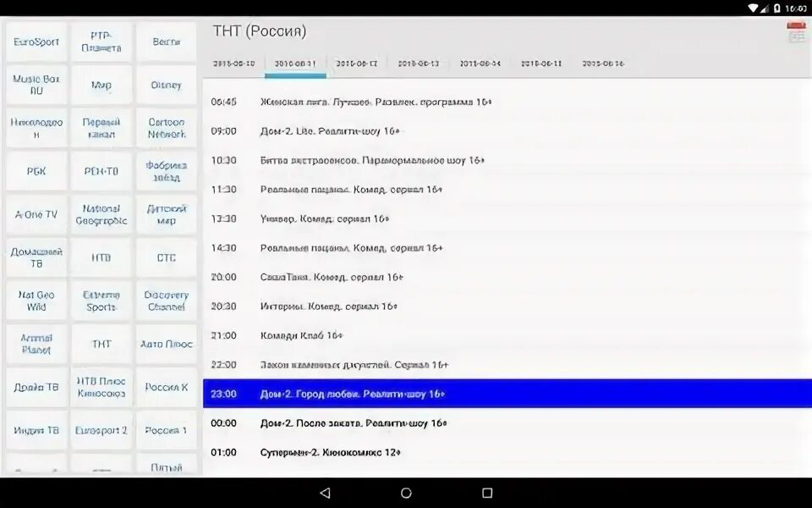Open the A-One TV channel tile
Screen dimensions: 812x508
(36, 214)
